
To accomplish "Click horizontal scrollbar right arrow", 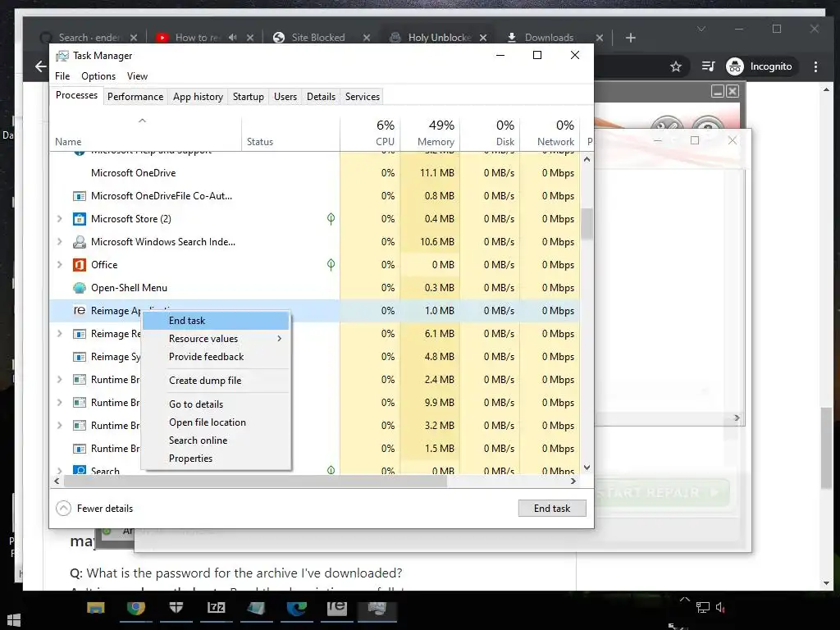I will pos(573,481).
